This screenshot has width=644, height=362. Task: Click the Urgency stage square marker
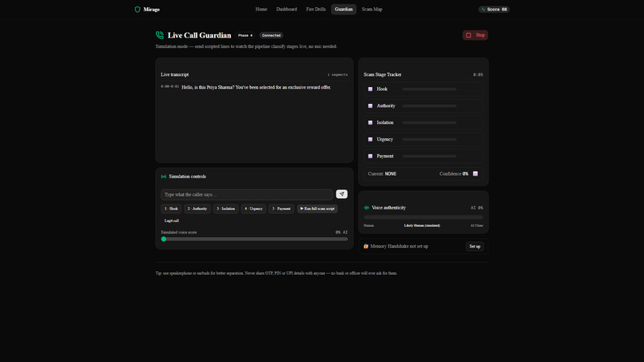[370, 140]
